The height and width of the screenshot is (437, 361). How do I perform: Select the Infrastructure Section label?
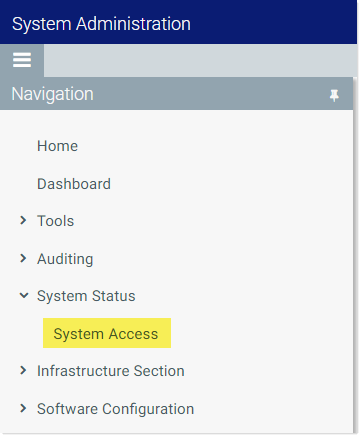pyautogui.click(x=111, y=371)
